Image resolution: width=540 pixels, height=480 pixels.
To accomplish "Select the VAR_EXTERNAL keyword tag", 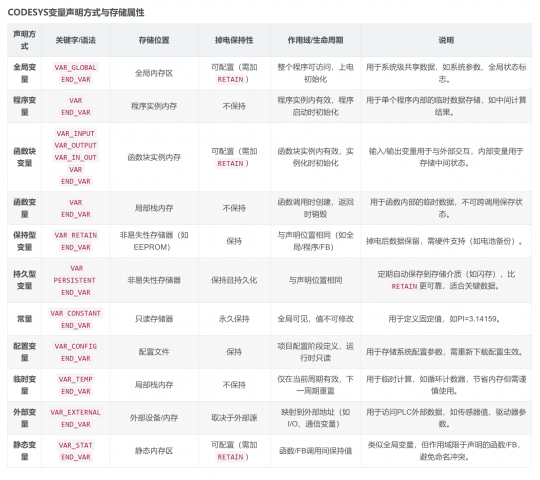I will coord(75,412).
